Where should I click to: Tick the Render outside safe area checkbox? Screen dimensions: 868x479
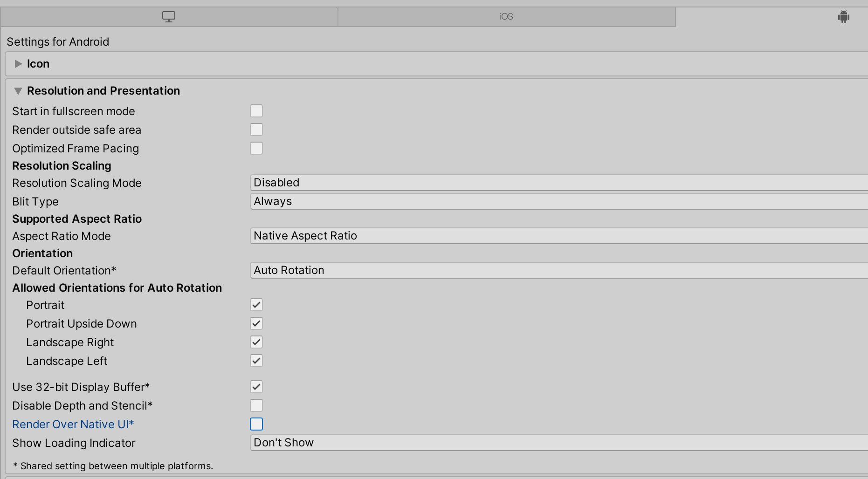[256, 130]
